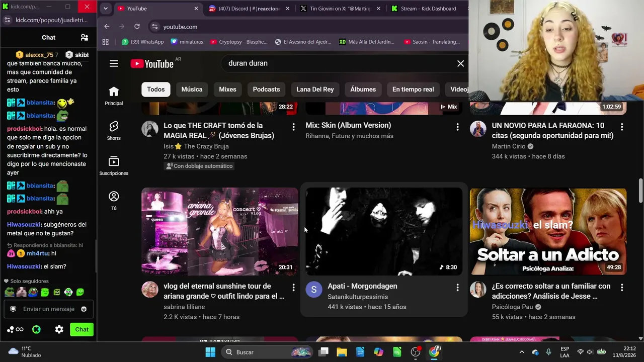The width and height of the screenshot is (644, 362).
Task: Open the WhatsApp bookmark
Action: click(x=143, y=42)
